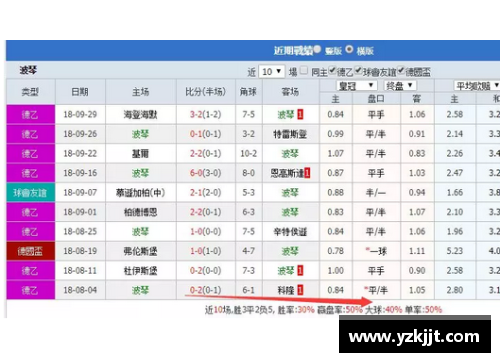
Task: Open home team 海登海默 link
Action: 140,115
